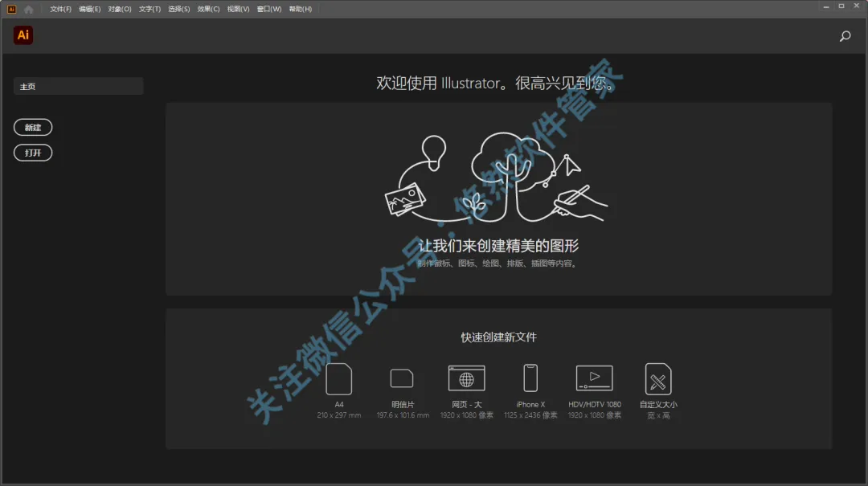Click the 新建 button
The width and height of the screenshot is (868, 486).
tap(33, 127)
